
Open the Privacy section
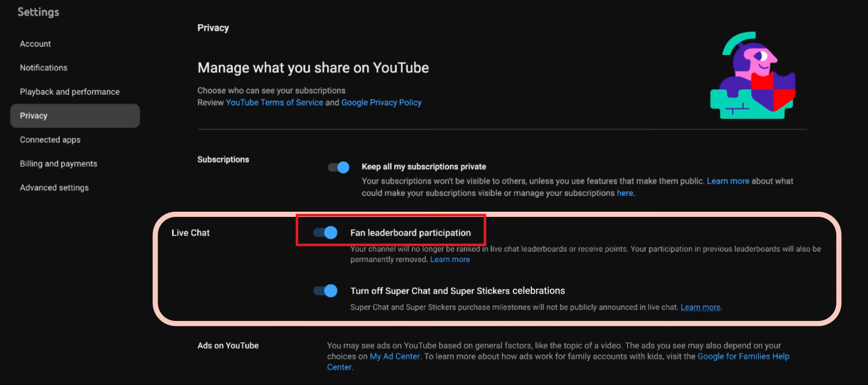tap(33, 115)
